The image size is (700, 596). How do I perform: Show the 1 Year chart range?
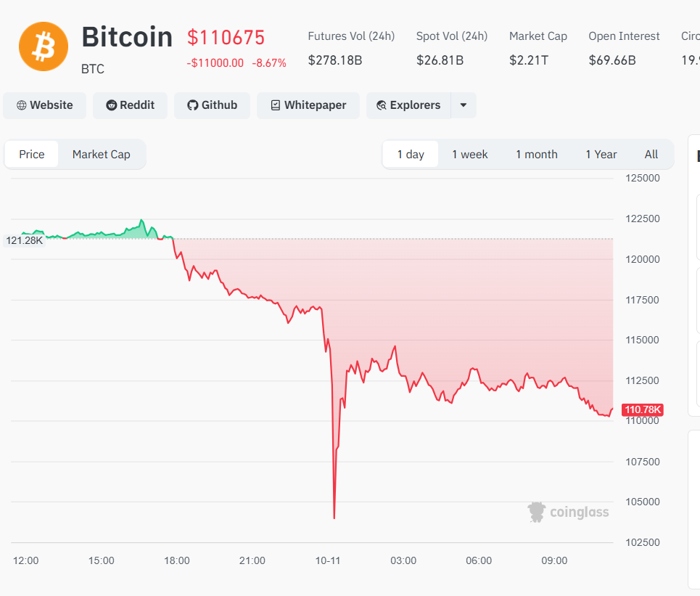click(x=601, y=154)
